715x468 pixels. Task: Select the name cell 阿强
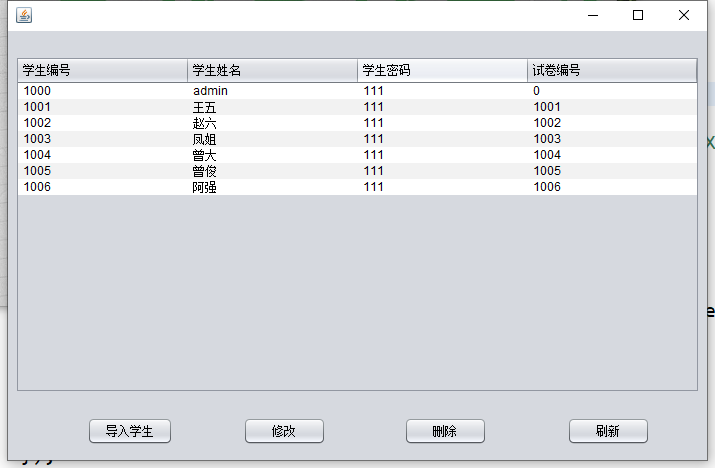click(272, 187)
